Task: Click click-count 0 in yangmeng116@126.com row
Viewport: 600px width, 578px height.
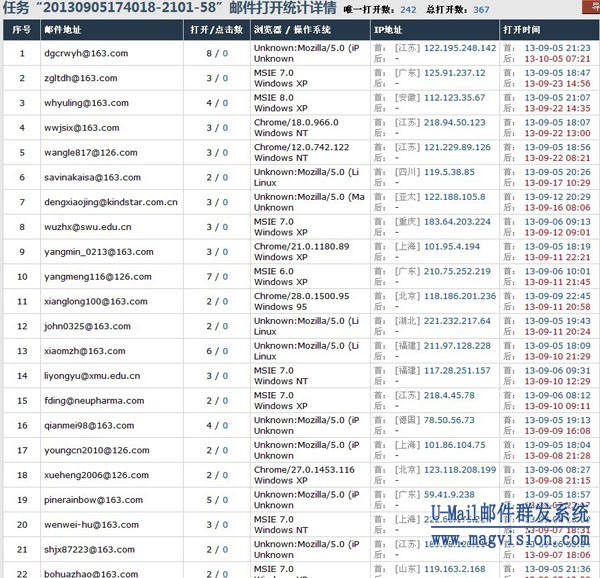Action: click(225, 277)
